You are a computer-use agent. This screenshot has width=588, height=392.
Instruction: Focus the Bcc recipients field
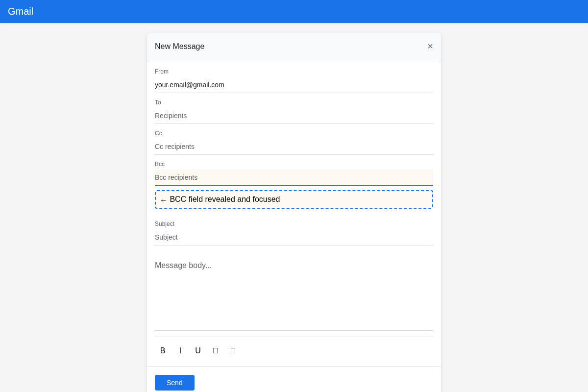tap(294, 177)
